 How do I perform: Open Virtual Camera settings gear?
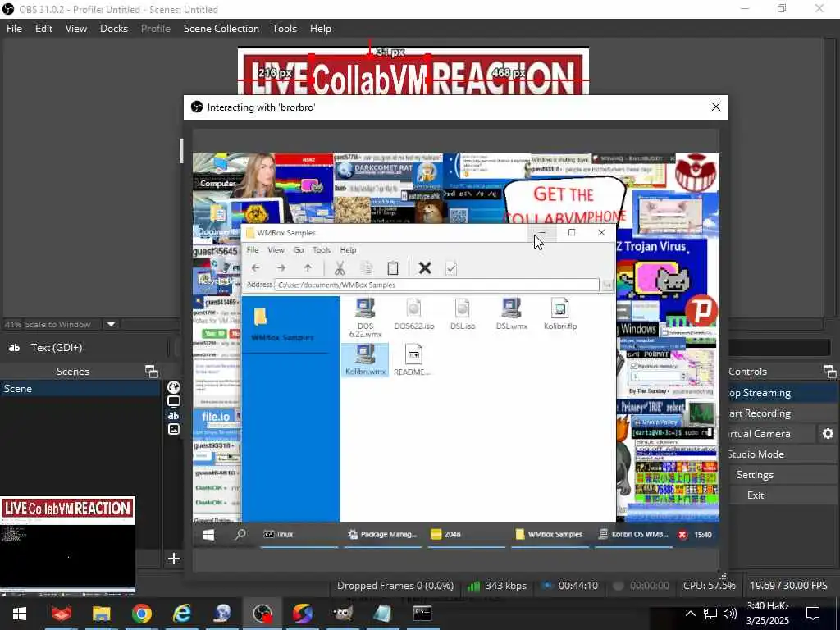[828, 434]
